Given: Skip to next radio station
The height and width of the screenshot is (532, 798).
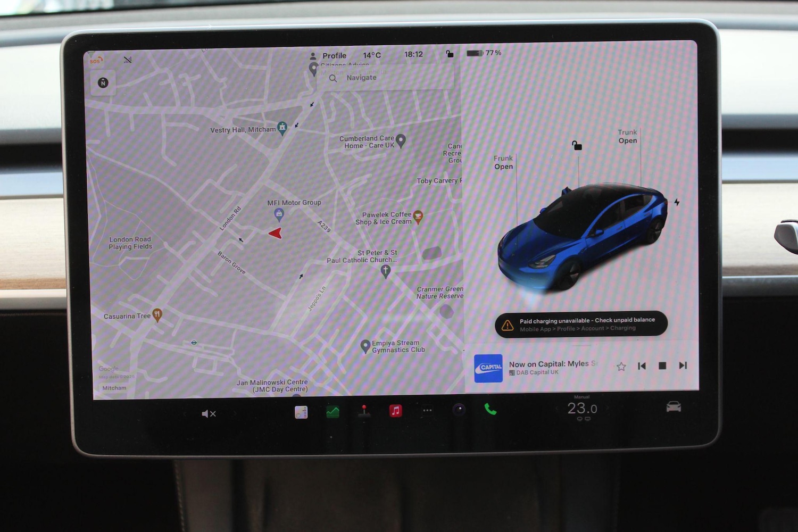Looking at the screenshot, I should click(683, 365).
